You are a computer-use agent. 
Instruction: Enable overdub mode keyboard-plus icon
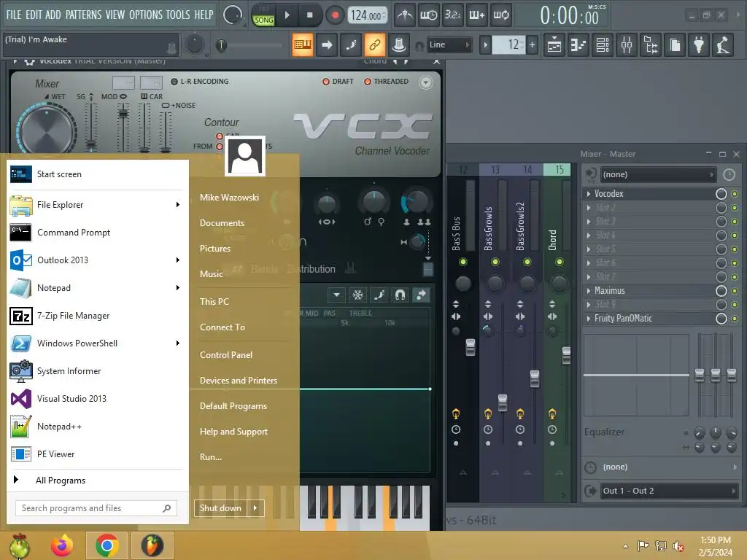pos(477,15)
